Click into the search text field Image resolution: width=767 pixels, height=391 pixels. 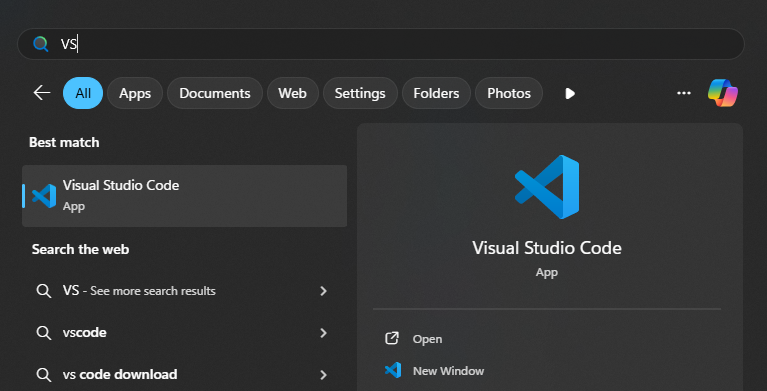pyautogui.click(x=381, y=44)
